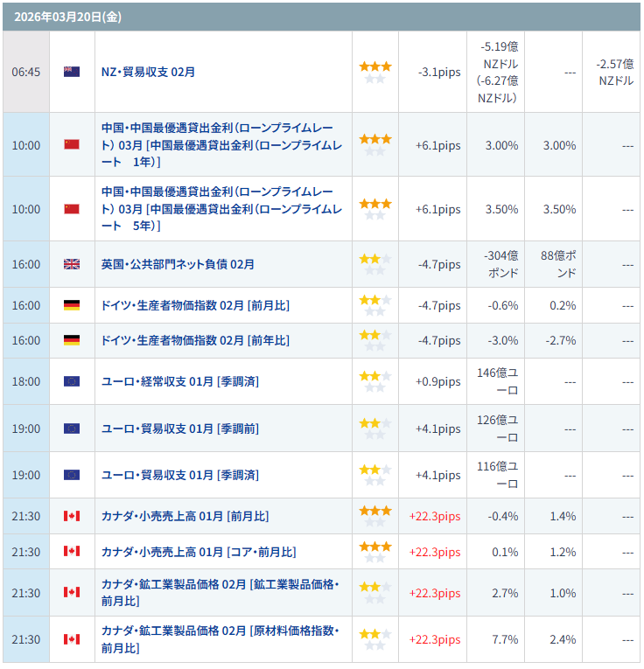
Task: Open 英国・公共部門ネット負債 02月 link
Action: click(178, 264)
